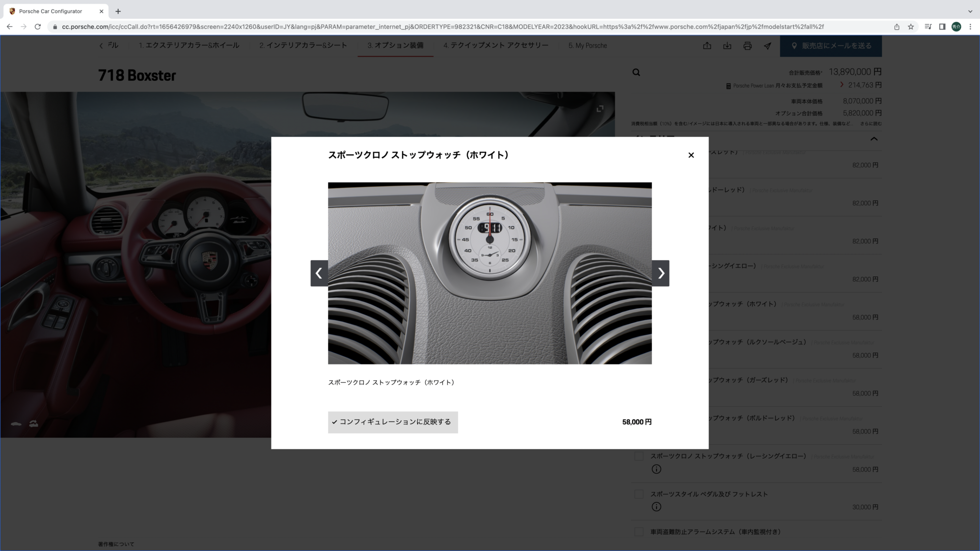The image size is (980, 551).
Task: Click the email dealer button
Action: click(x=831, y=46)
